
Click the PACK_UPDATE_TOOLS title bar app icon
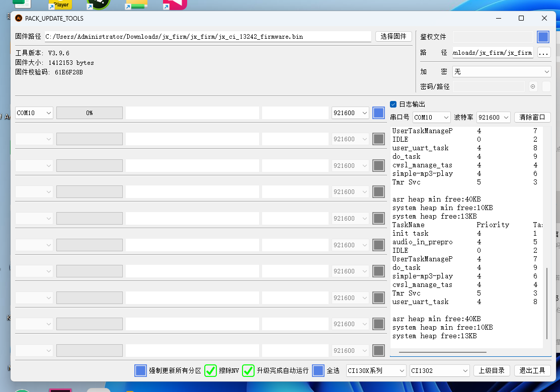[x=19, y=18]
